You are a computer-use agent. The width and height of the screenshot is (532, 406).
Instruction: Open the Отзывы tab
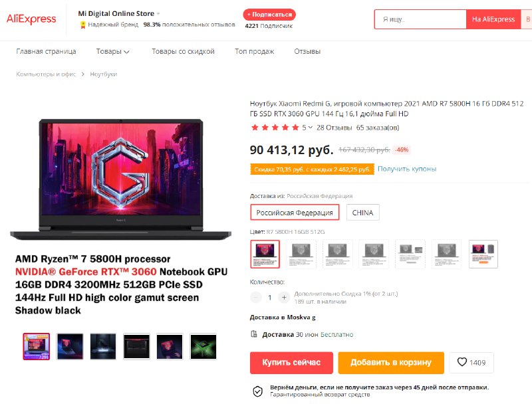tap(307, 52)
